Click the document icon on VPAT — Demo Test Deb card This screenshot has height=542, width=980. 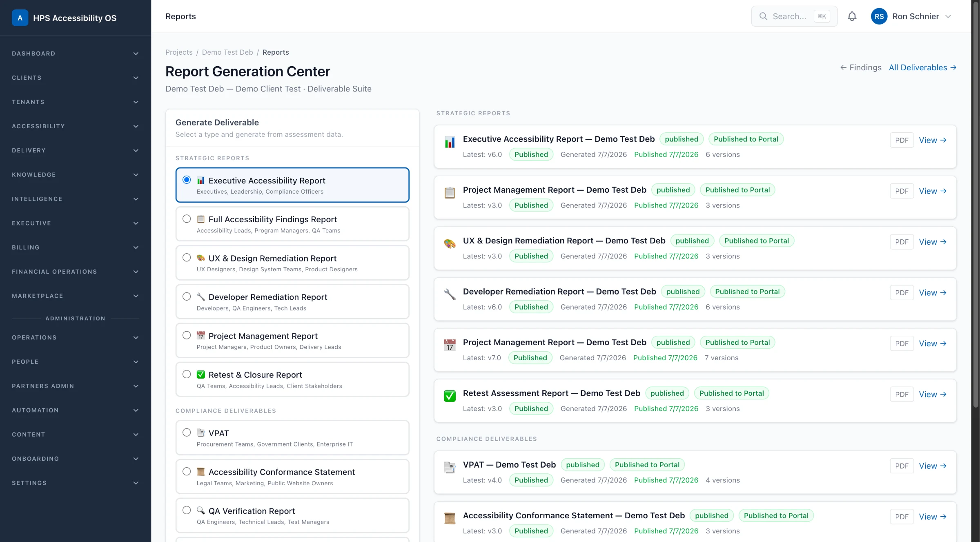coord(450,467)
